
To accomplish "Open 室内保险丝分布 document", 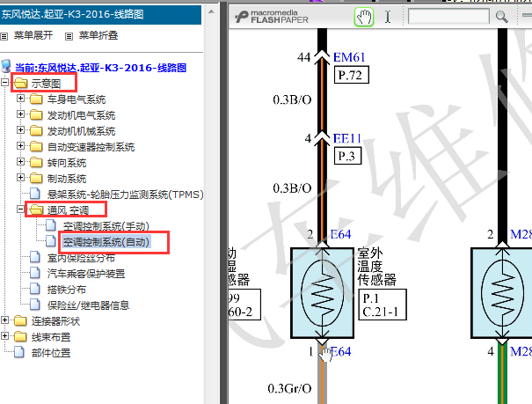I will click(81, 258).
